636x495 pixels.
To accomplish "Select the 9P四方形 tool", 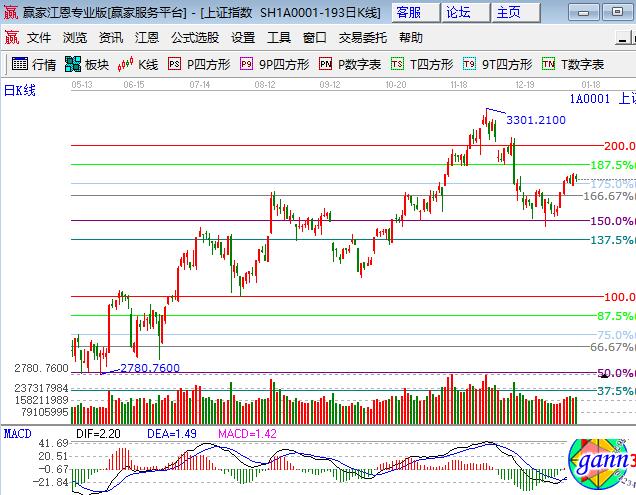I will tap(273, 64).
